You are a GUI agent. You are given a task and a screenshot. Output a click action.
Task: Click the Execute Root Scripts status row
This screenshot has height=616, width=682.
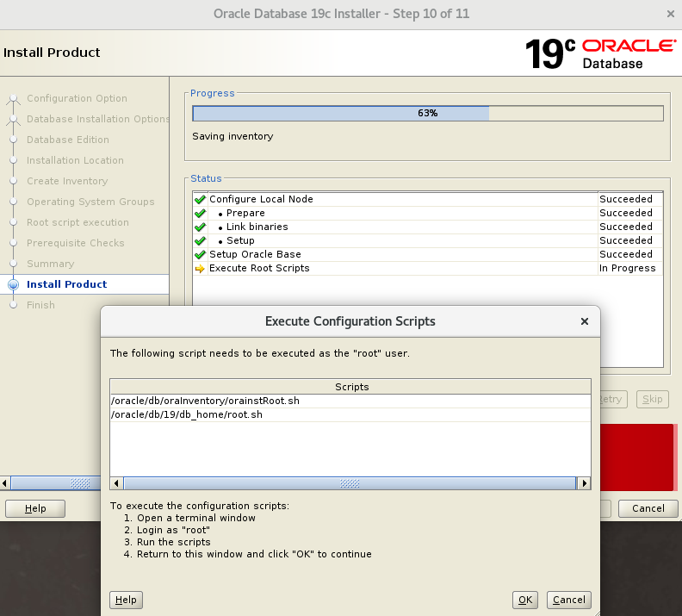point(428,269)
